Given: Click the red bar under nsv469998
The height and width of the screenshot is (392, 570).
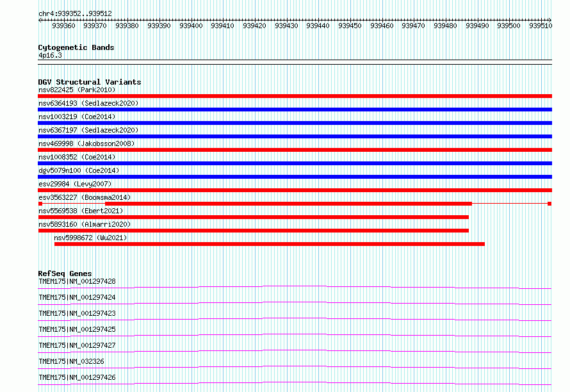Looking at the screenshot, I should pyautogui.click(x=295, y=150).
